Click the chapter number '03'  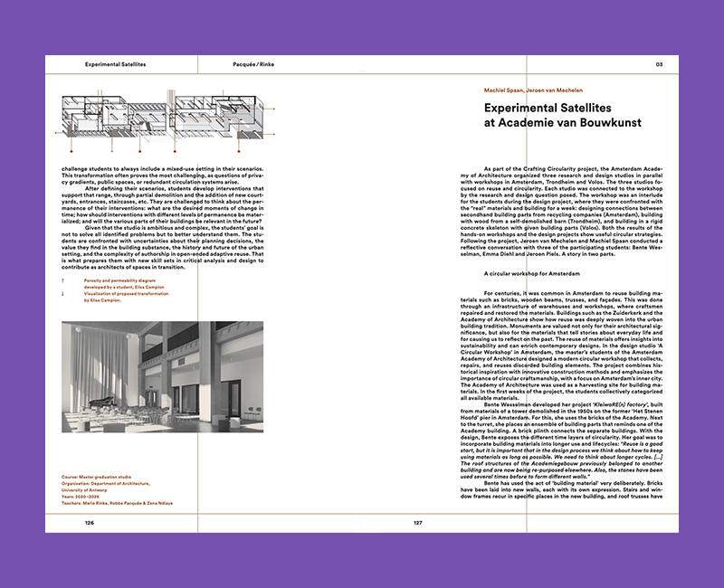(660, 64)
